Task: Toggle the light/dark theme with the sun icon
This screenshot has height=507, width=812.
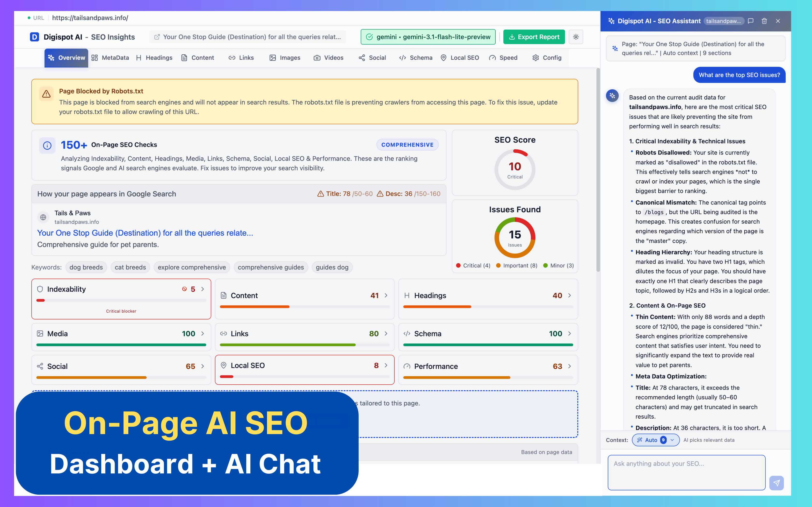Action: [x=576, y=37]
